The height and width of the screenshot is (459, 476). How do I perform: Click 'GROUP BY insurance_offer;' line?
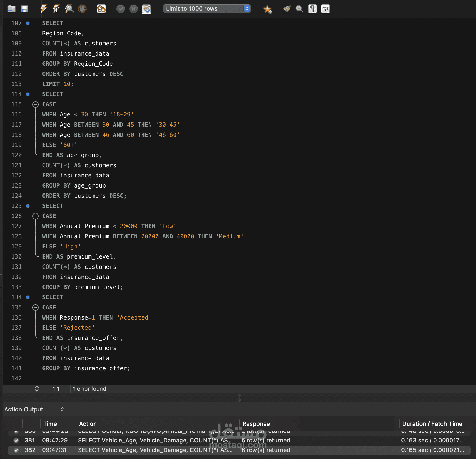point(86,368)
